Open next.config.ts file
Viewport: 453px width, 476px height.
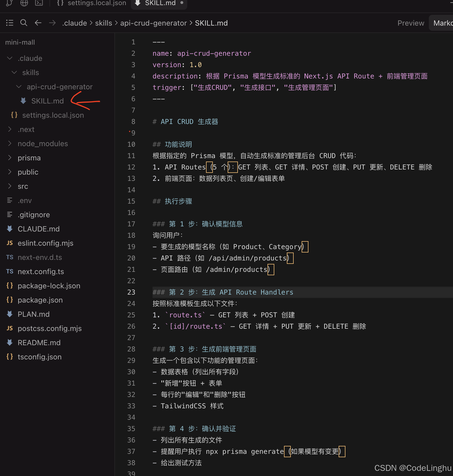click(41, 271)
